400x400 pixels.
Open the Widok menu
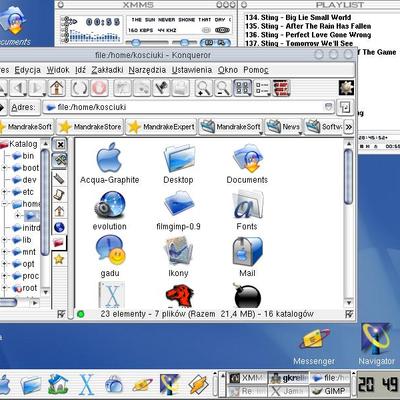58,70
